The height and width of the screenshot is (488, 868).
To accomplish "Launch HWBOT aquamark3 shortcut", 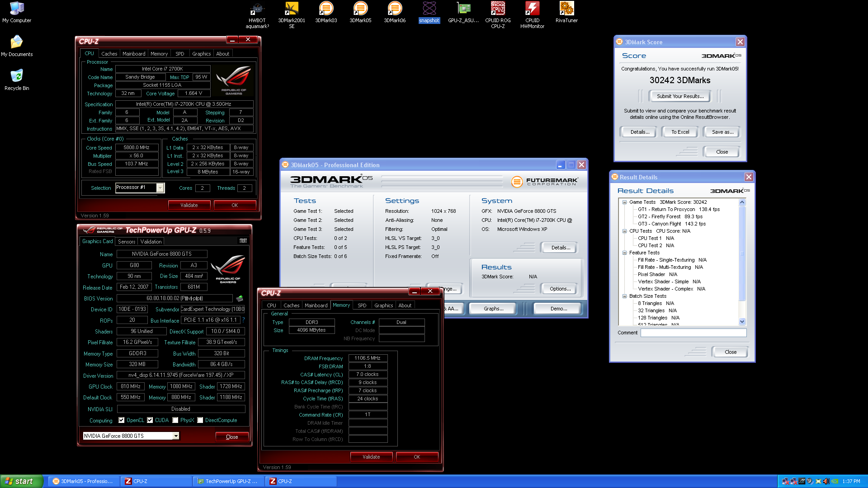I will tap(257, 15).
